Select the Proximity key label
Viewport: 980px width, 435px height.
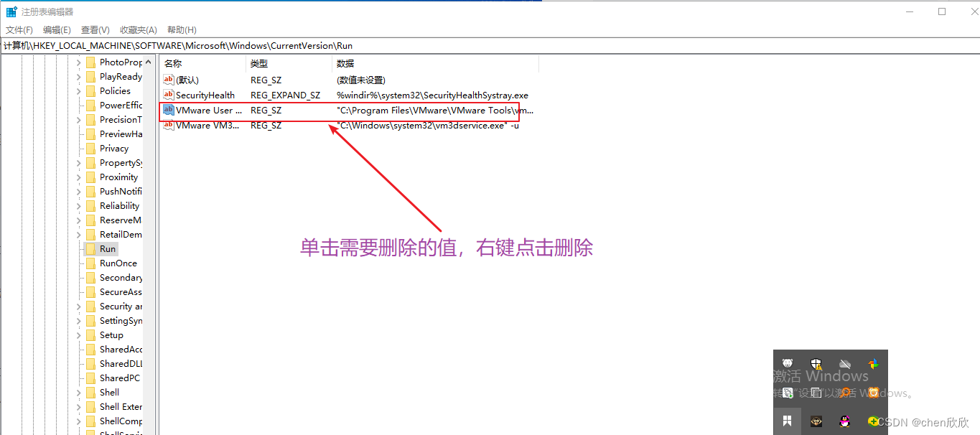118,177
